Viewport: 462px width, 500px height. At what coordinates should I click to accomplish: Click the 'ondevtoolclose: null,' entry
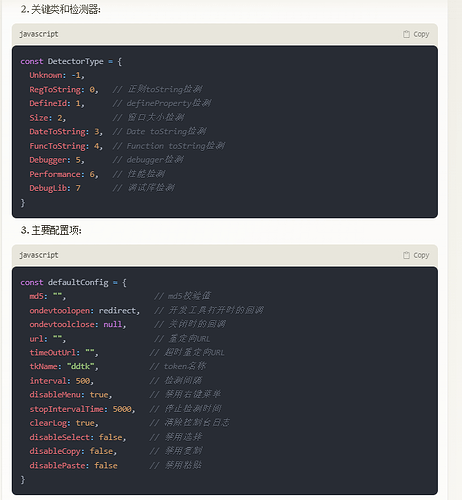coord(78,325)
